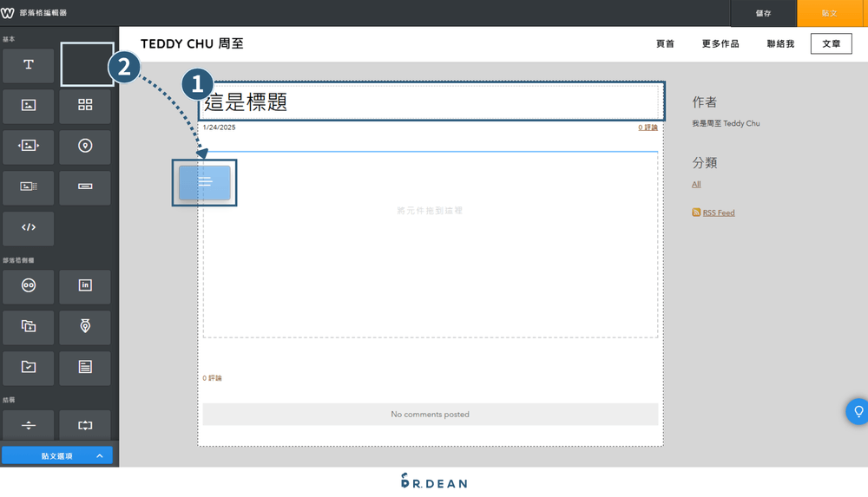Click the 結構 section label
Viewport: 868px width, 497px height.
click(9, 400)
